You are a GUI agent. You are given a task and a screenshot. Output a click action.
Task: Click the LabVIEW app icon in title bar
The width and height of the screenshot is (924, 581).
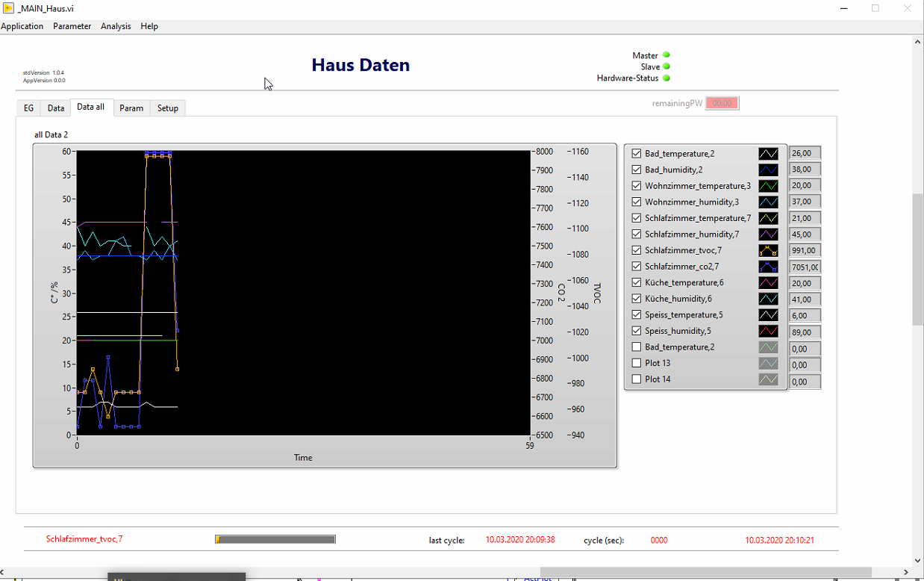pyautogui.click(x=8, y=8)
